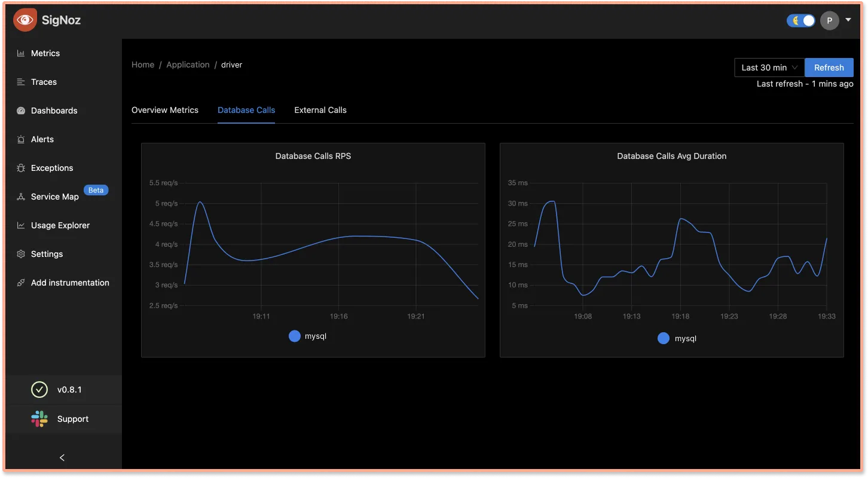Click the Traces list icon in sidebar
This screenshot has width=868, height=478.
21,82
